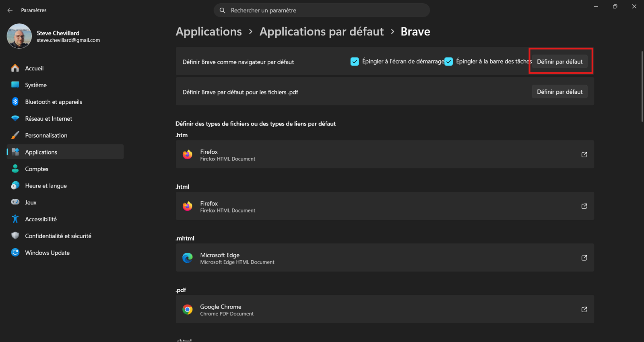
Task: Change .htm default from Firefox
Action: tap(385, 155)
